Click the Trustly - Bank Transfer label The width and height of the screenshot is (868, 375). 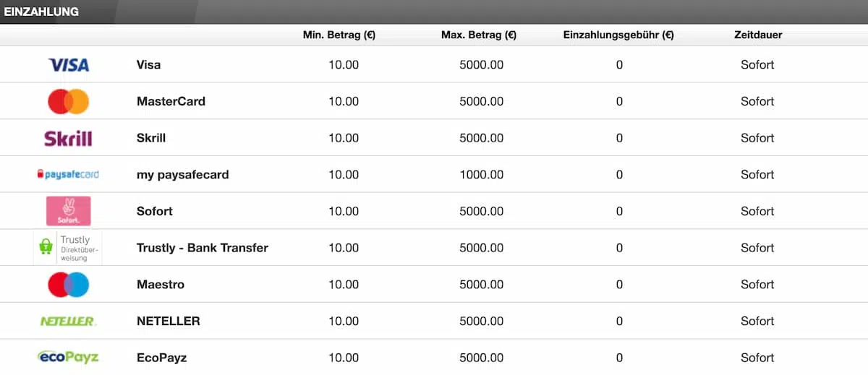click(x=203, y=248)
